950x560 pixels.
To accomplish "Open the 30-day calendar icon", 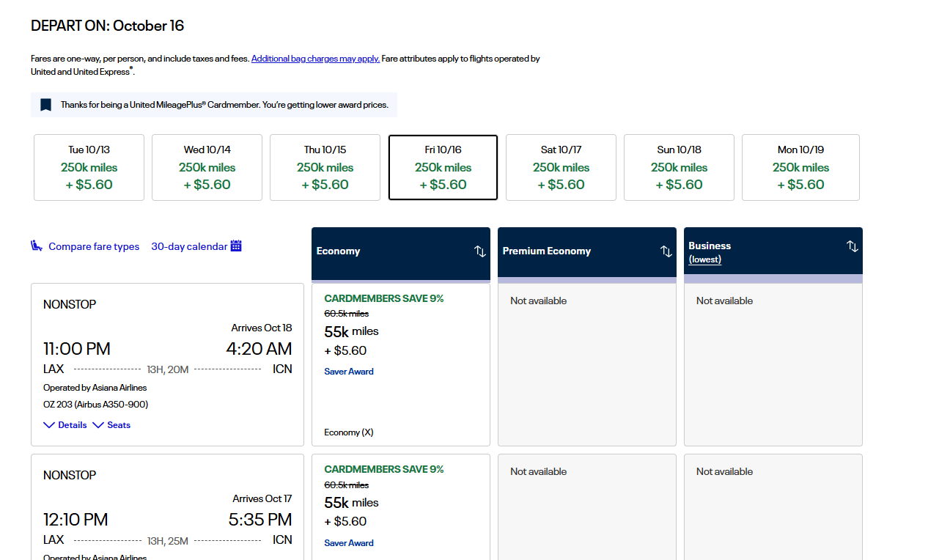I will [236, 246].
